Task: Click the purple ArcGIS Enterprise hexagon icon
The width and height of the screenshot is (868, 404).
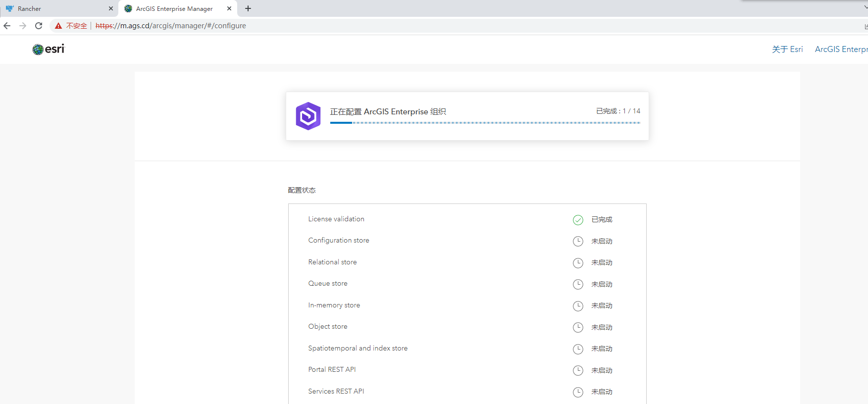Action: click(308, 116)
